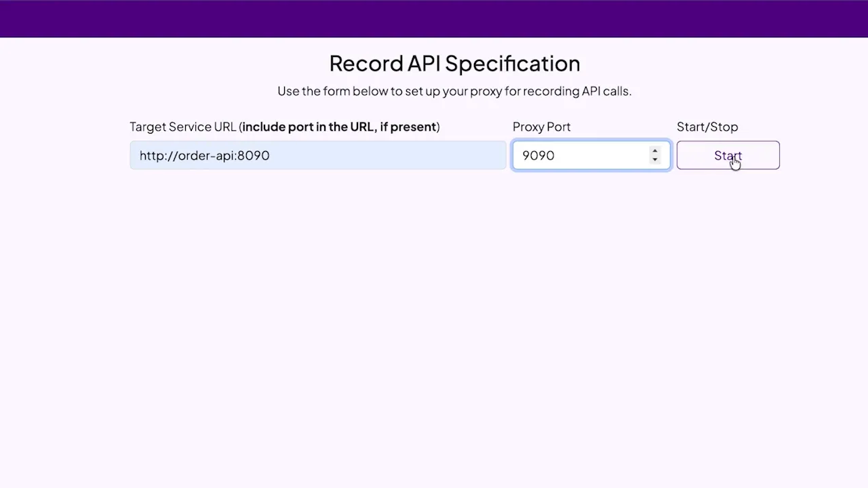Decrement the Proxy Port value with the down arrow
The width and height of the screenshot is (868, 488).
tap(654, 159)
